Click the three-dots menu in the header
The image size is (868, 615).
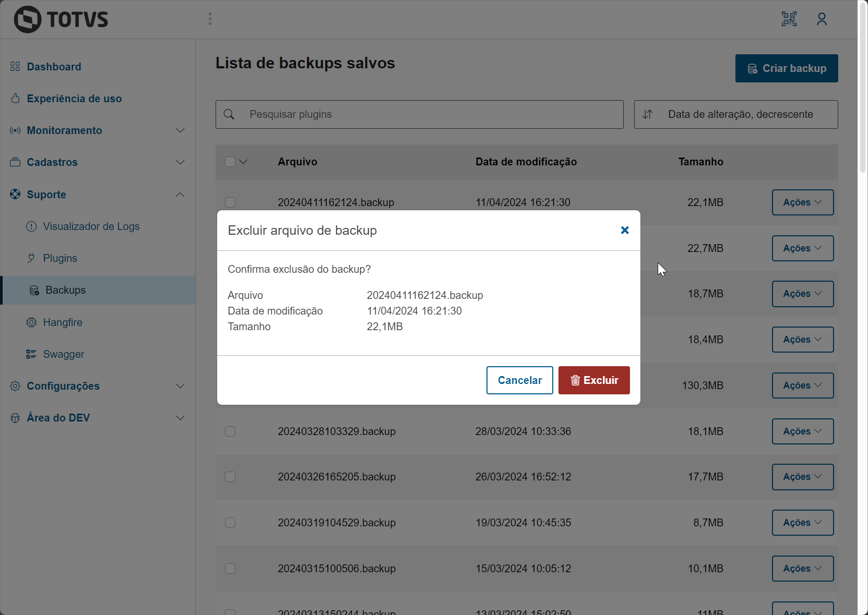coord(210,19)
